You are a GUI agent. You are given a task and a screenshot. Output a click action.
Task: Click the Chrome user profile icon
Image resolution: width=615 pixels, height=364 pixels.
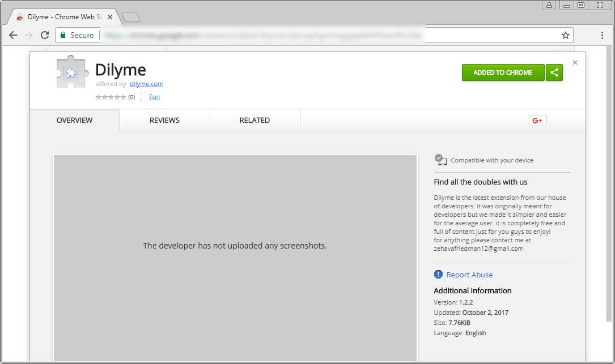[x=549, y=5]
